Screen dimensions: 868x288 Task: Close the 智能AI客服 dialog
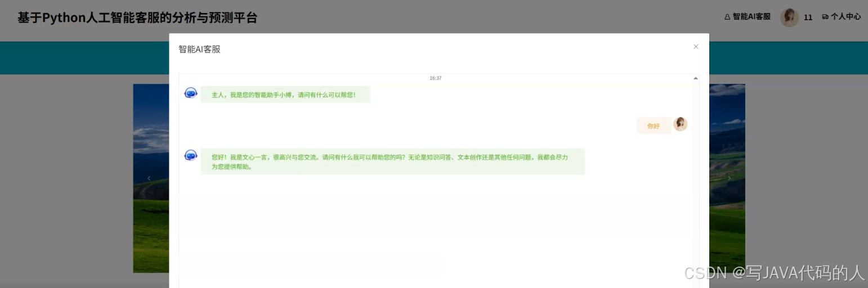pyautogui.click(x=696, y=47)
